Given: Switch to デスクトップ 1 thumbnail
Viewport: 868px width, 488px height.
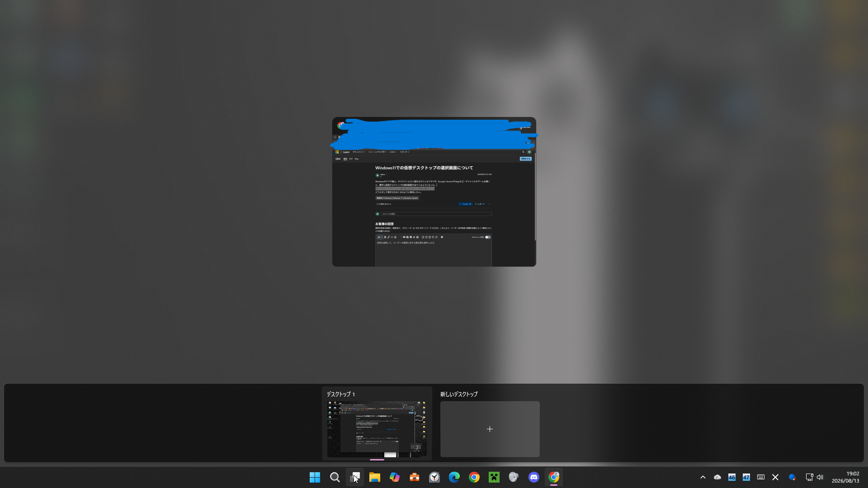Looking at the screenshot, I should coord(377,429).
